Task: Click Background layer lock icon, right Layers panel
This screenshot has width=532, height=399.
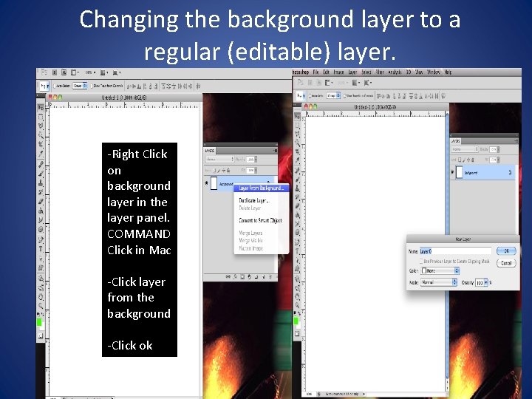Action: 510,173
